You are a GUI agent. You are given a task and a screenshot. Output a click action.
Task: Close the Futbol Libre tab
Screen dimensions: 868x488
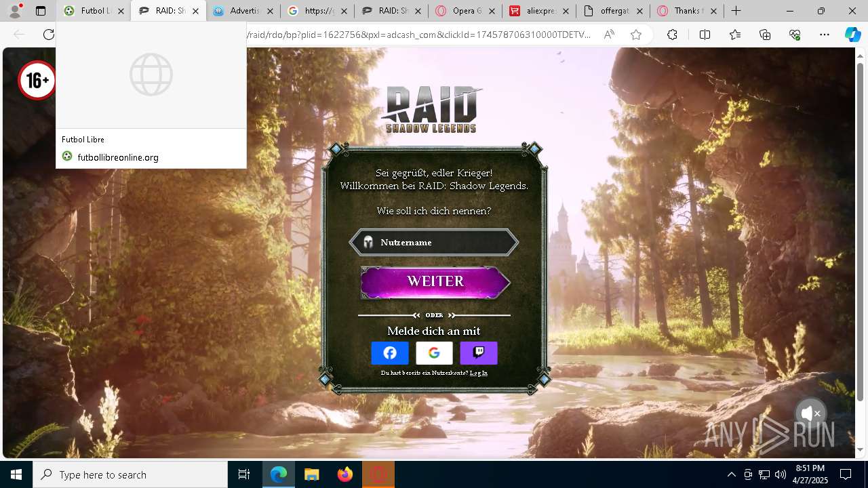click(x=121, y=11)
